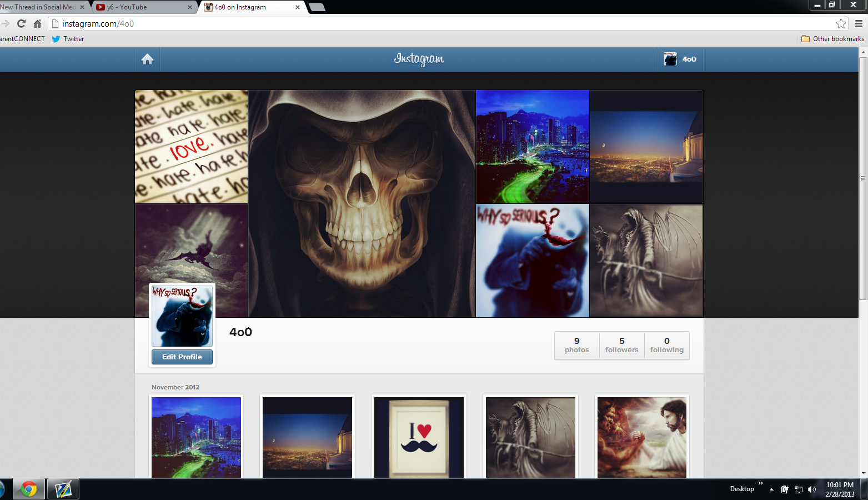The height and width of the screenshot is (500, 868).
Task: Open the browser home page button
Action: pyautogui.click(x=38, y=23)
